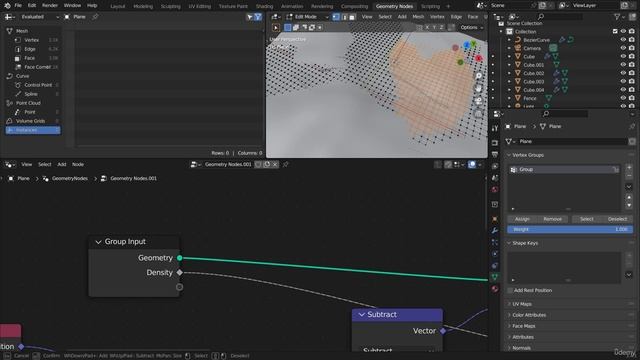Click the Assign vertex group button
The width and height of the screenshot is (640, 360).
(522, 219)
